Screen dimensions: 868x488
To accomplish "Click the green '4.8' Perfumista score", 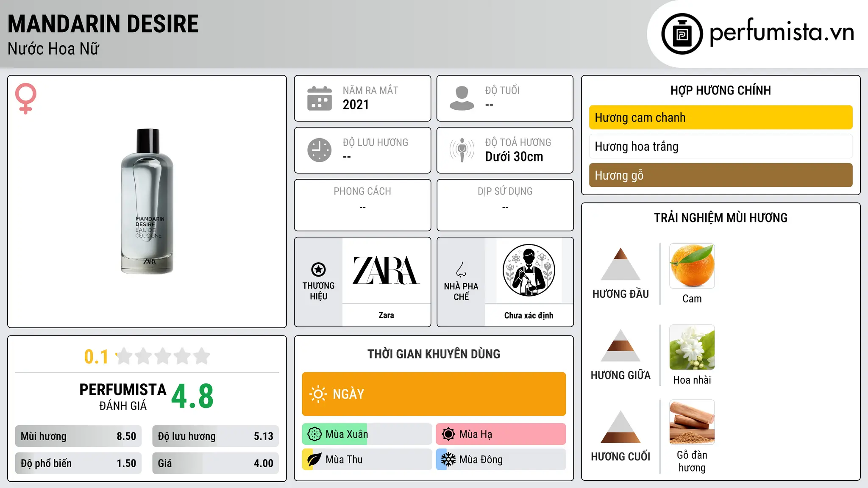I will (x=192, y=396).
